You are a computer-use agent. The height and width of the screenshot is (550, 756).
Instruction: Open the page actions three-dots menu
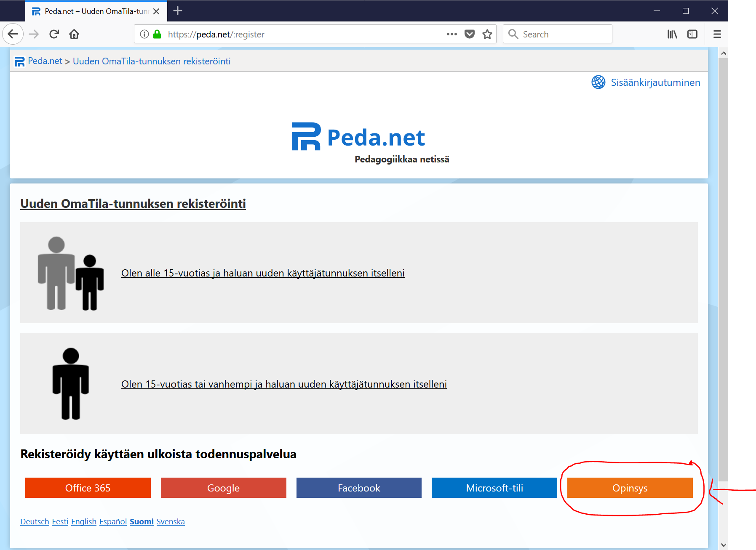coord(451,34)
